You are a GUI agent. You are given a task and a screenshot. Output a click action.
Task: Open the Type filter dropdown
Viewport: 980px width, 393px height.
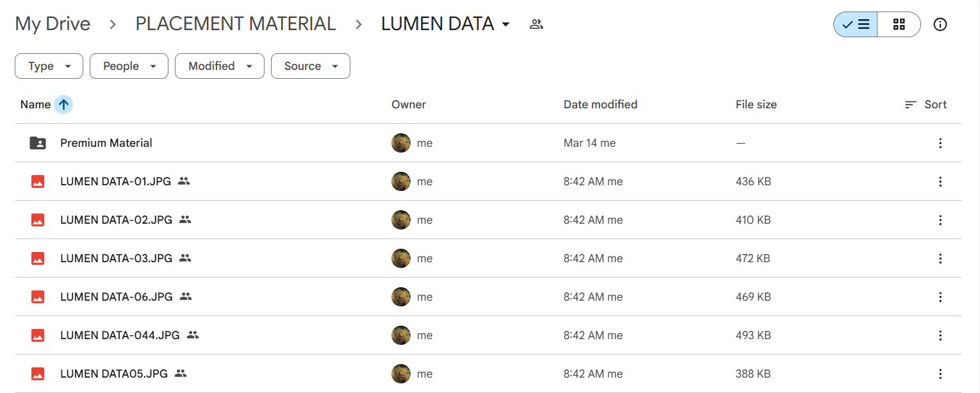pos(49,66)
